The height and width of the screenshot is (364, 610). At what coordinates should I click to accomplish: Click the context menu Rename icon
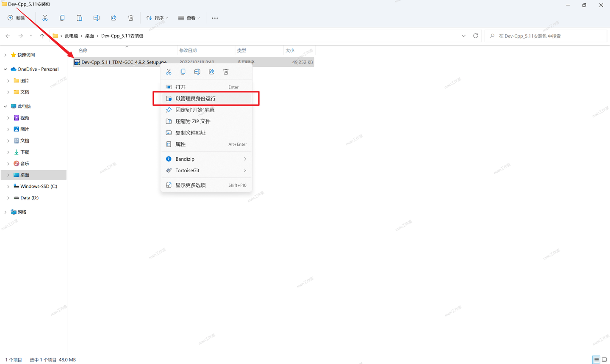(x=197, y=72)
